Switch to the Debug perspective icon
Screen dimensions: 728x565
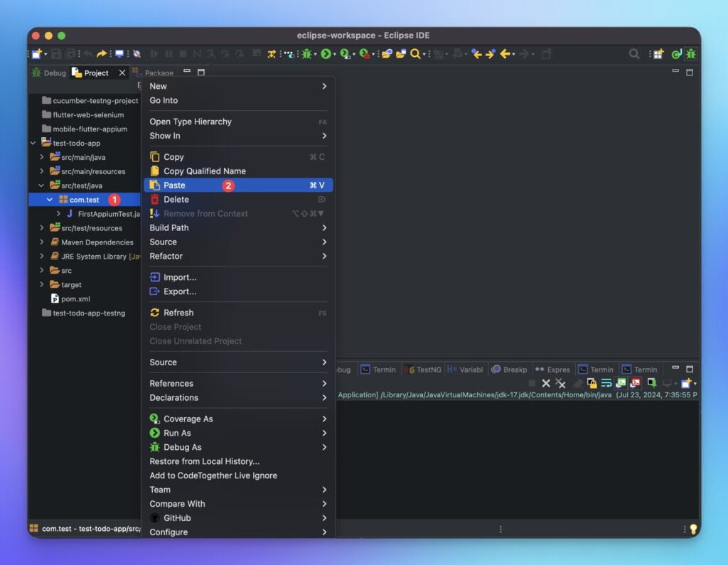click(691, 54)
